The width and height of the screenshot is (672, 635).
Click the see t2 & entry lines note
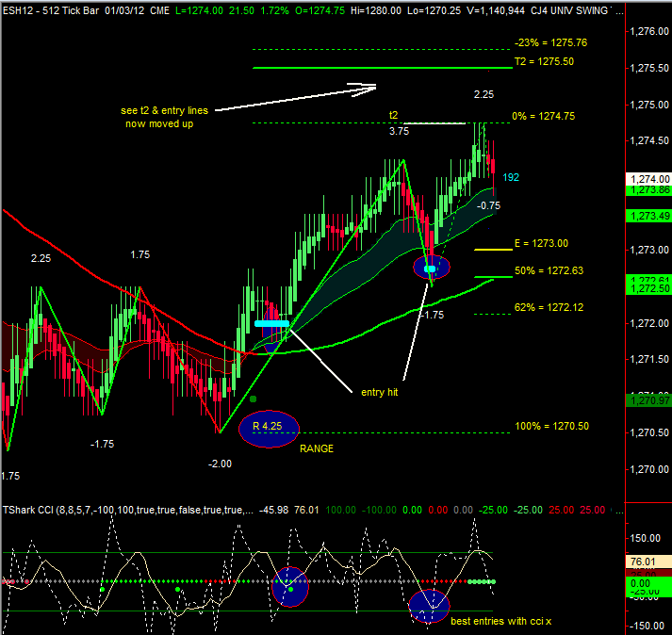click(165, 117)
